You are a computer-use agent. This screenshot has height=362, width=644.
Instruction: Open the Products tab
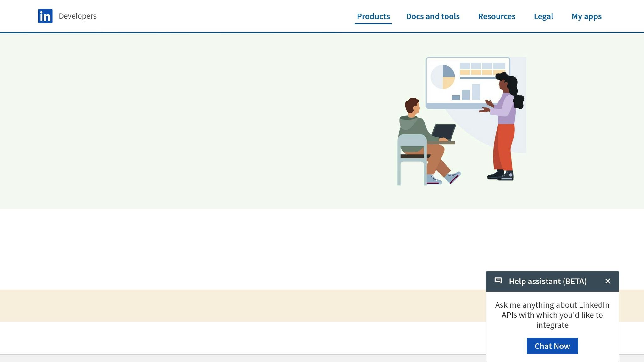(373, 16)
